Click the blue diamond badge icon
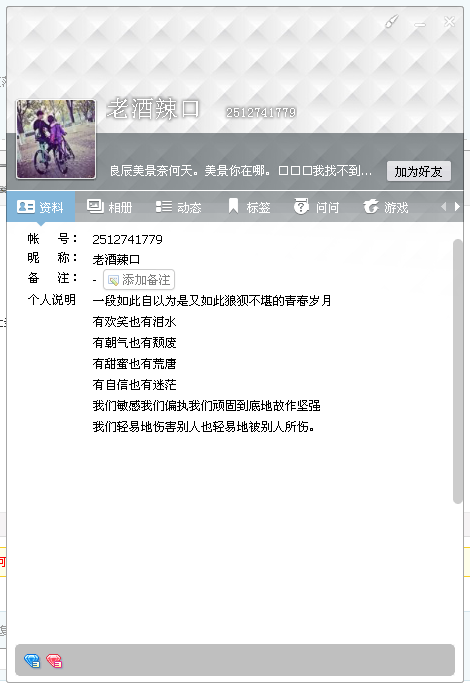 32,660
